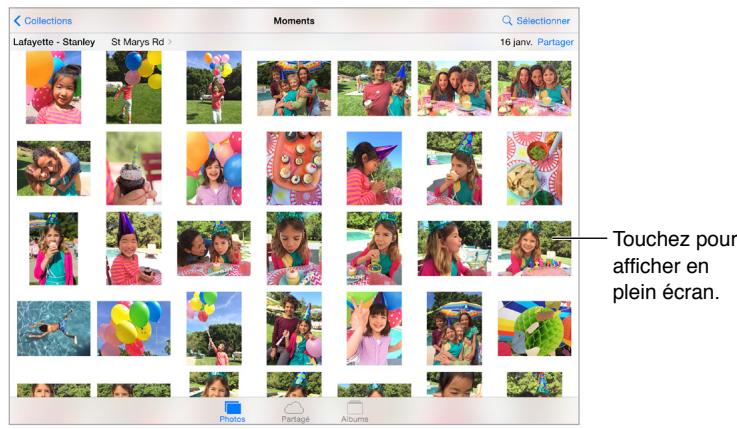This screenshot has width=737, height=429.
Task: Open smiling girl with birthday cake candles
Action: coord(534,249)
